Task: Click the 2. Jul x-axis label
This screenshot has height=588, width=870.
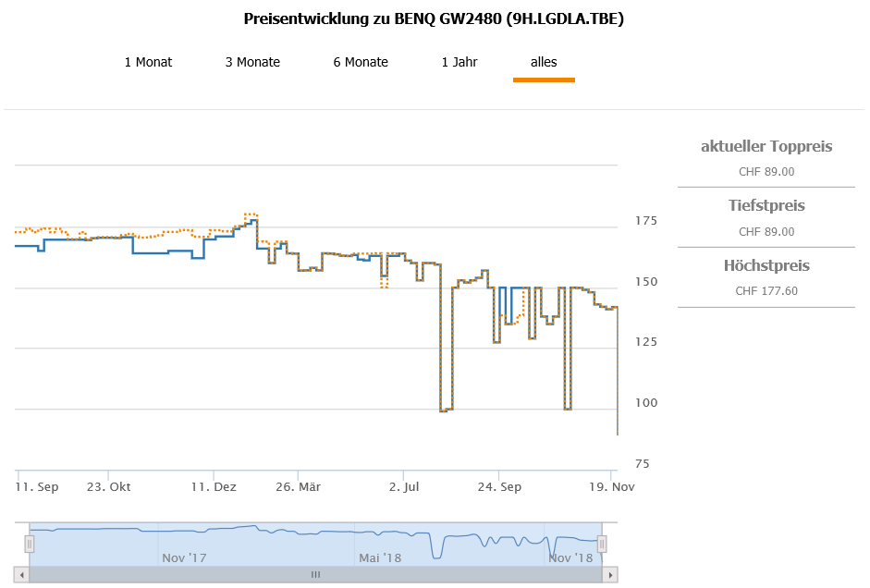Action: [x=404, y=485]
